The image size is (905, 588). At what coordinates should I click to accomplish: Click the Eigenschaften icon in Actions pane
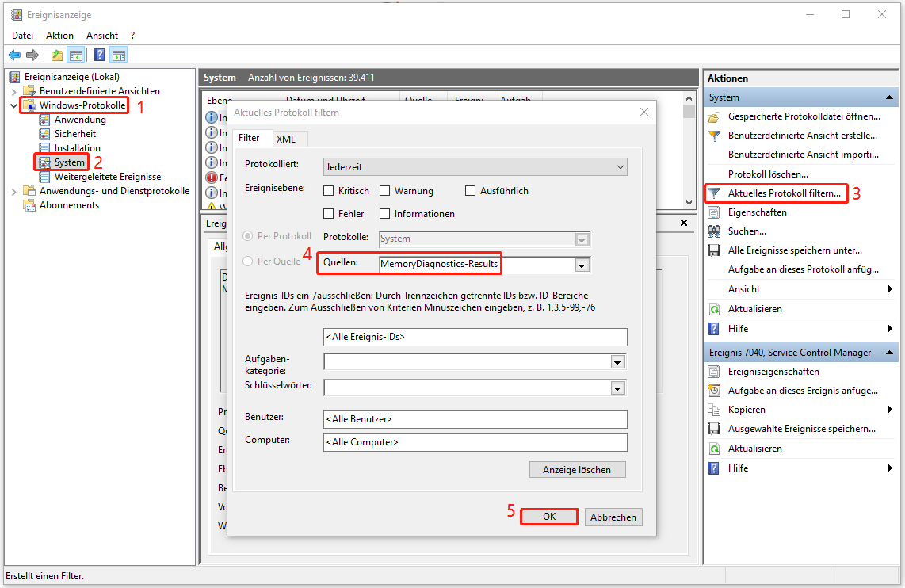tap(716, 212)
